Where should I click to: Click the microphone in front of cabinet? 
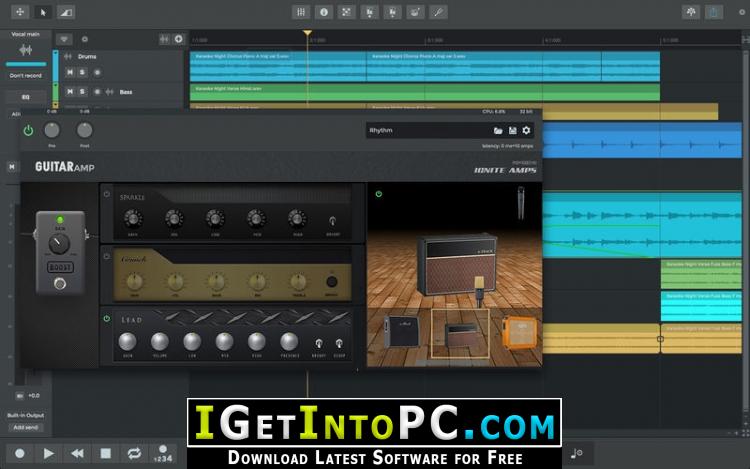pos(479,290)
